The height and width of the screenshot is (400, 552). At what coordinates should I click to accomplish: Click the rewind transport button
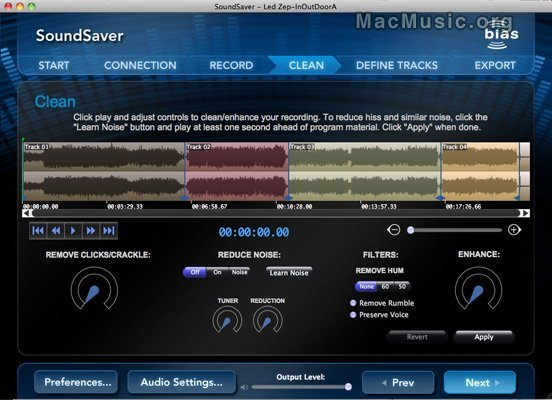(x=56, y=231)
